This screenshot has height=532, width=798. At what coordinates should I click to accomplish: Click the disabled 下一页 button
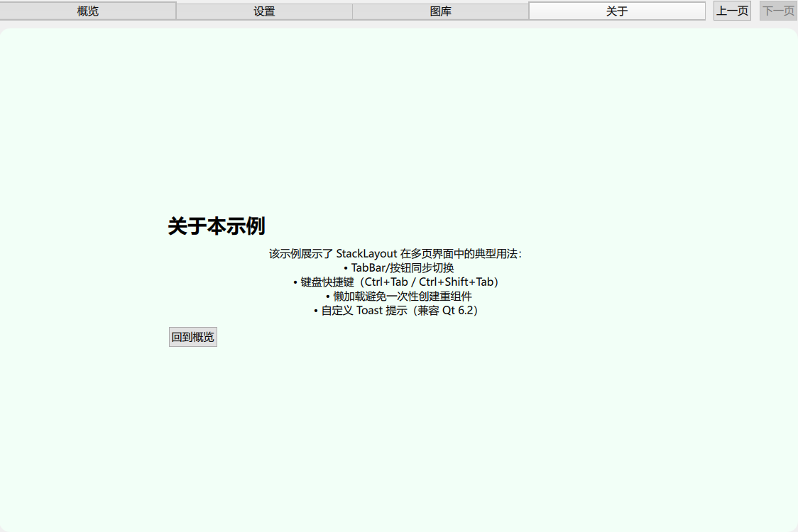point(779,11)
